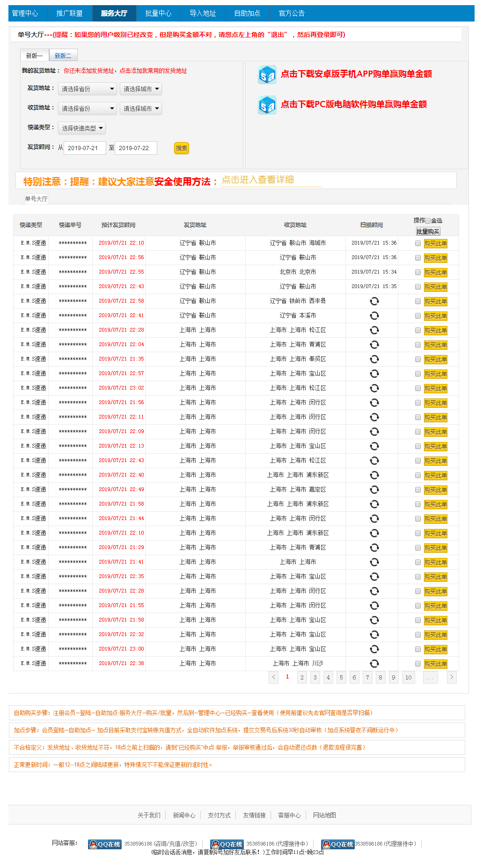483x868 pixels.
Task: Switch to the 批量中心 tab
Action: pyautogui.click(x=158, y=14)
